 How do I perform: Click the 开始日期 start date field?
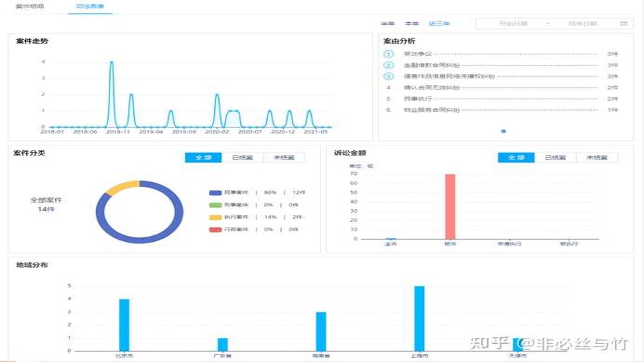tap(513, 24)
